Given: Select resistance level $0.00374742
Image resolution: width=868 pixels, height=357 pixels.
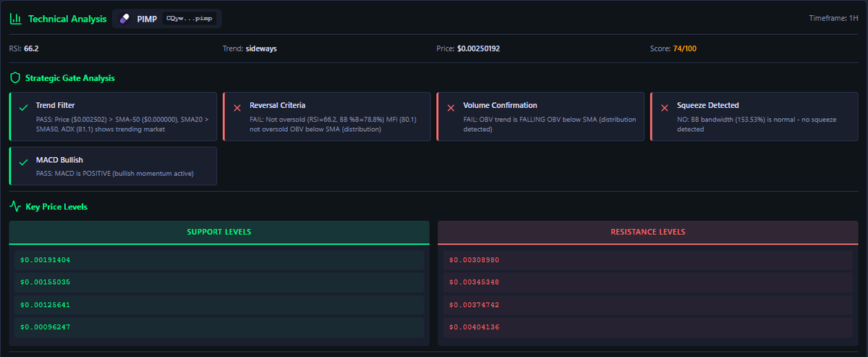Looking at the screenshot, I should click(x=648, y=304).
